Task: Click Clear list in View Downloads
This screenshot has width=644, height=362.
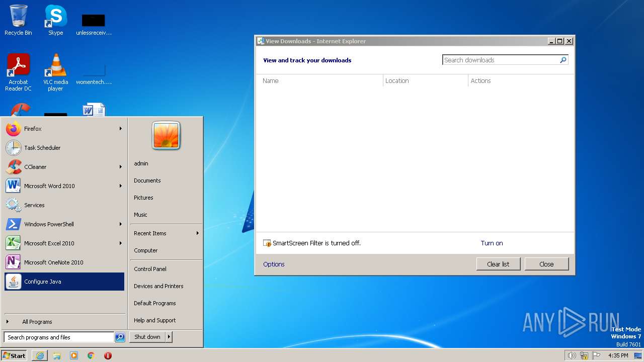Action: [498, 264]
